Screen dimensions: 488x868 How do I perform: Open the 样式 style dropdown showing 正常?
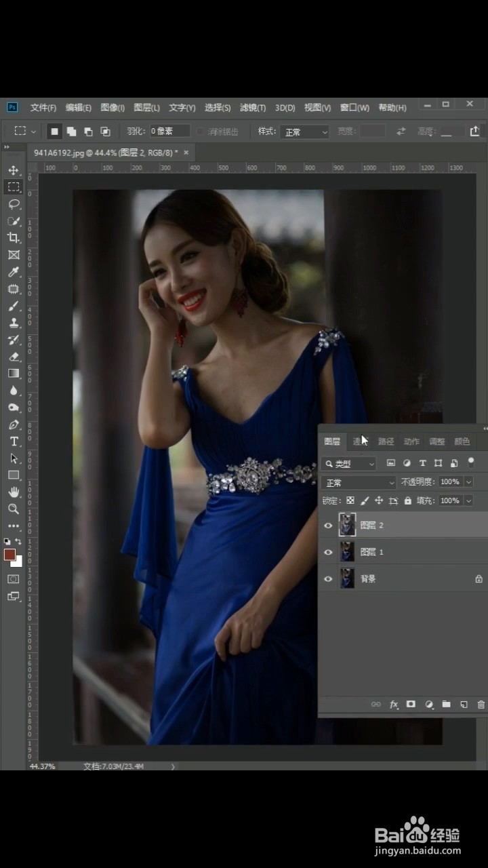point(305,132)
